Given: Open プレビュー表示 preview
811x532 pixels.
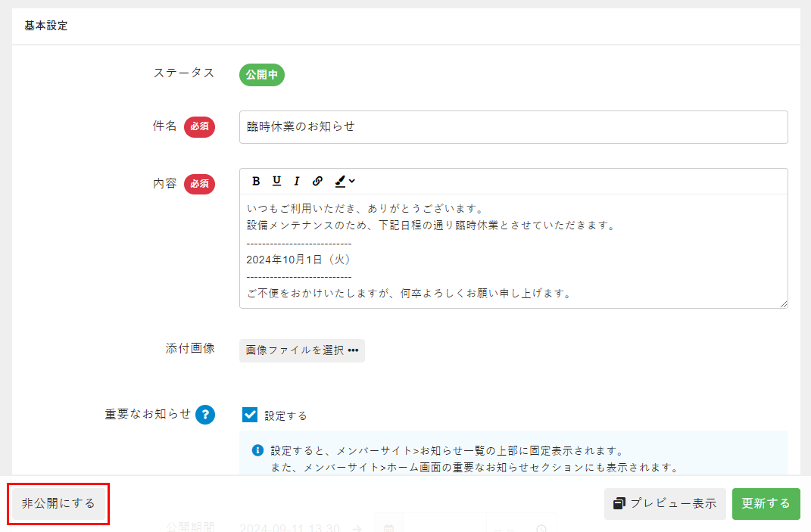Looking at the screenshot, I should (x=664, y=504).
